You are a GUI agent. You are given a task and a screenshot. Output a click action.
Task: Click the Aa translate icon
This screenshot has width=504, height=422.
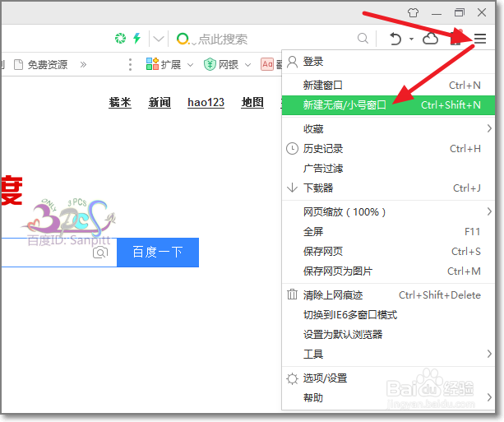[x=267, y=64]
